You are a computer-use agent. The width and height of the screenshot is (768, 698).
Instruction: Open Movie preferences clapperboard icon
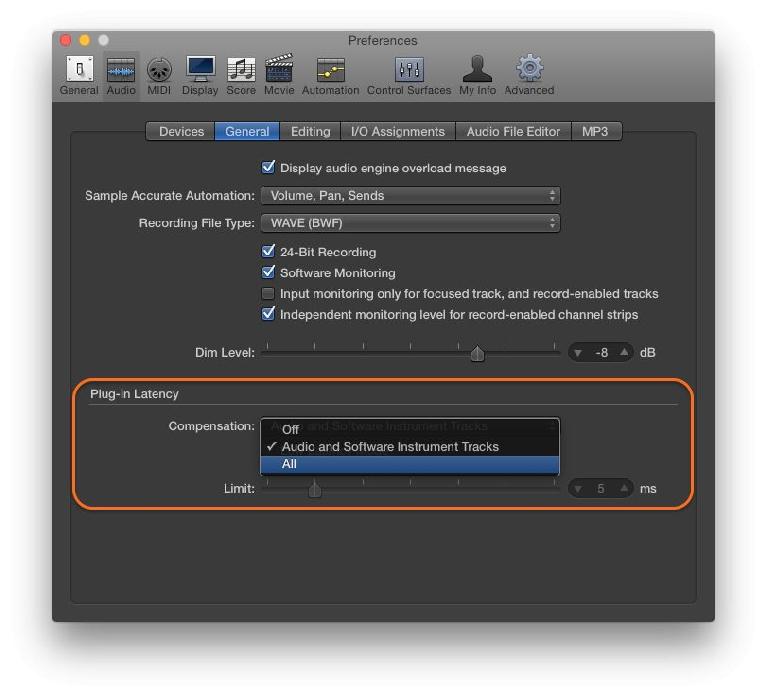coord(279,75)
